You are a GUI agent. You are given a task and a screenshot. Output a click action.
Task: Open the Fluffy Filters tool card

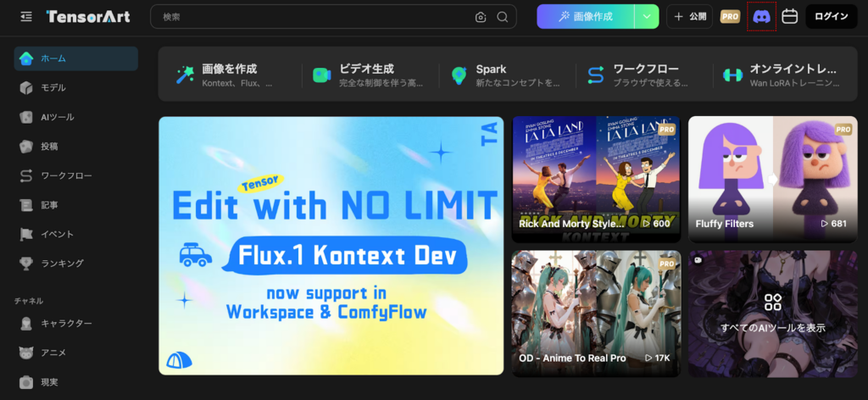coord(773,180)
